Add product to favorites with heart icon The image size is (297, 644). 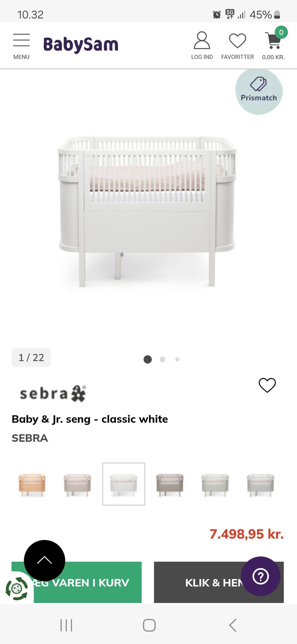pos(267,385)
